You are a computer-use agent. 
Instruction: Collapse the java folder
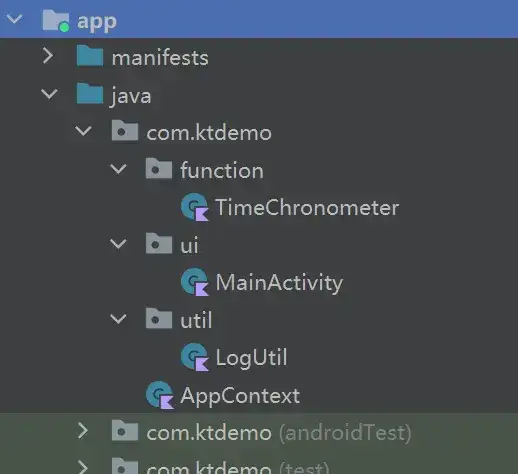click(49, 94)
